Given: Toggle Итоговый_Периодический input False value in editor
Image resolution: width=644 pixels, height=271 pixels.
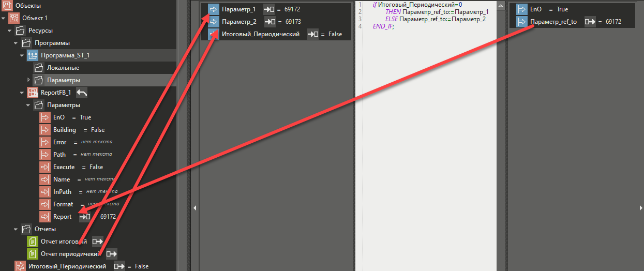Looking at the screenshot, I should [x=335, y=34].
